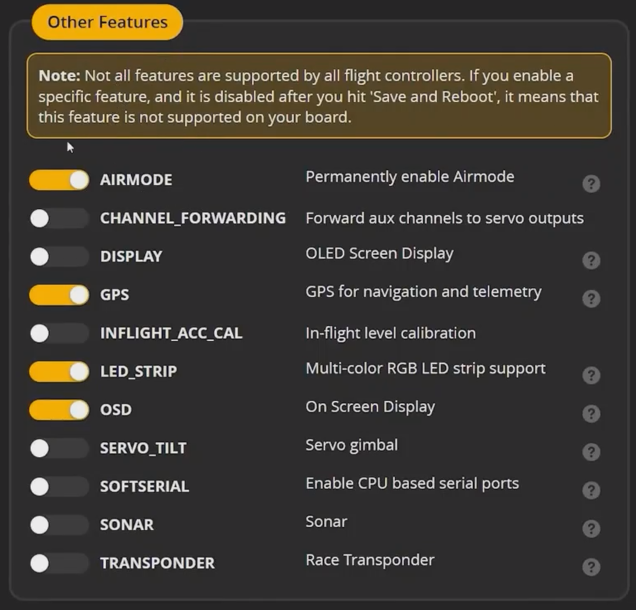Turn on the DISPLAY toggle
The height and width of the screenshot is (610, 636).
59,257
